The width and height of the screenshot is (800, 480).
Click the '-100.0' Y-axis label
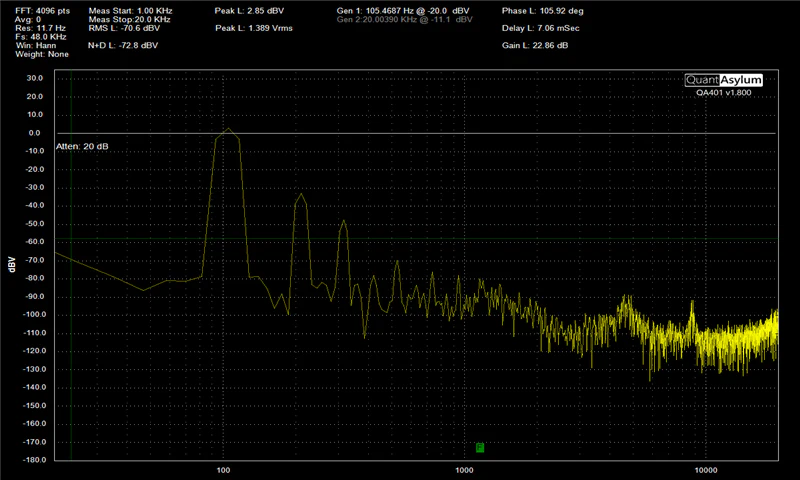34,314
